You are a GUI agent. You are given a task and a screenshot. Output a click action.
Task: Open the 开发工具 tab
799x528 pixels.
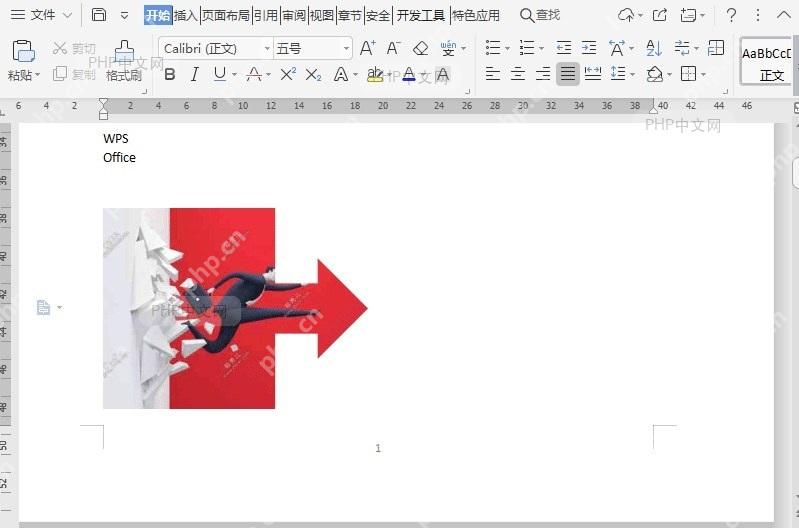click(x=420, y=15)
